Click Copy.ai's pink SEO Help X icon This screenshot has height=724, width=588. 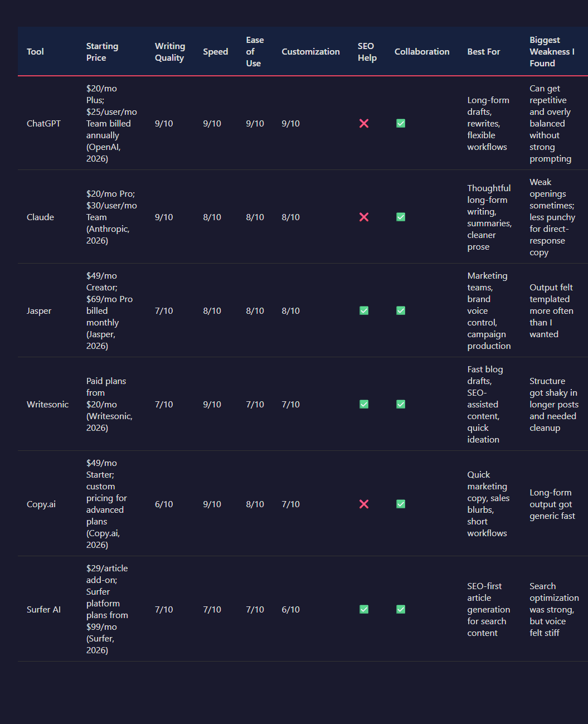(364, 504)
